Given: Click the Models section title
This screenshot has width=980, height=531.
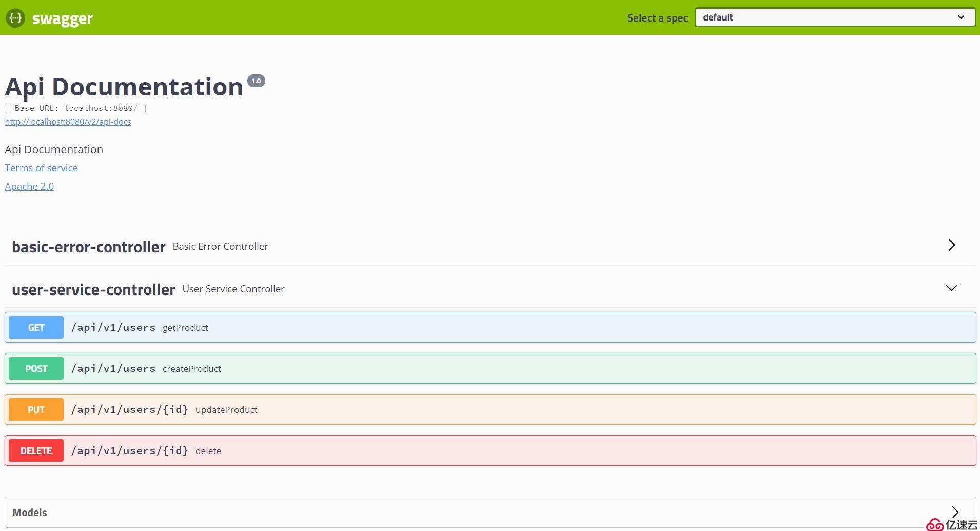Looking at the screenshot, I should [30, 513].
